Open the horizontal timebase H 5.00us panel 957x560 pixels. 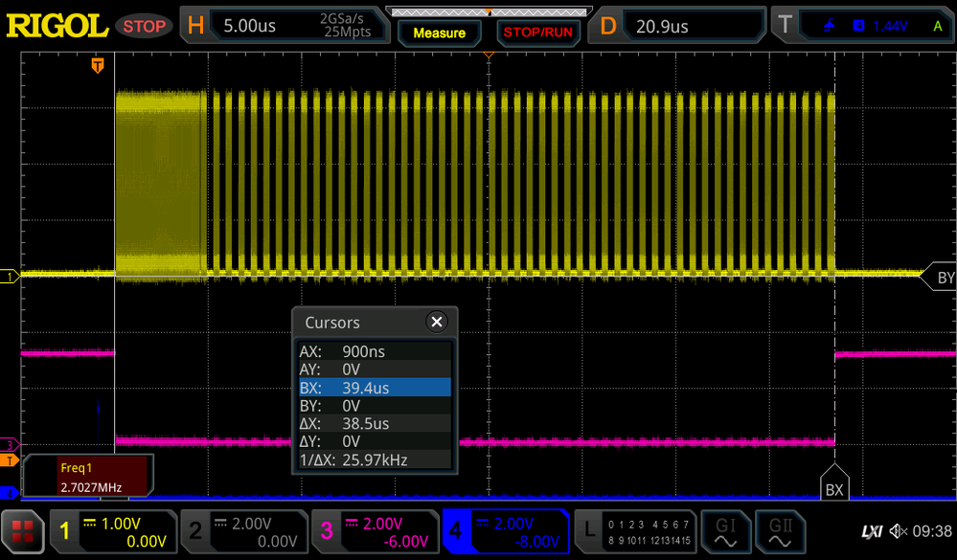[x=285, y=25]
